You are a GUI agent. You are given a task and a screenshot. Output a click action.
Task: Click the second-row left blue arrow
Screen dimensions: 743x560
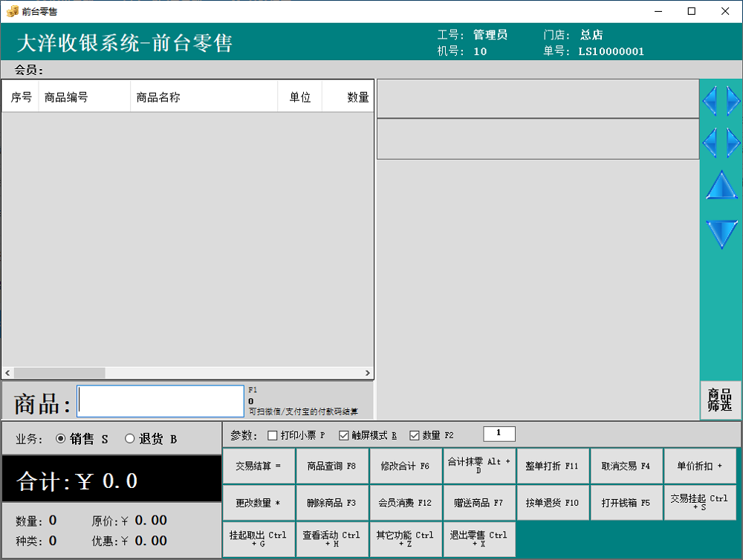click(x=710, y=141)
